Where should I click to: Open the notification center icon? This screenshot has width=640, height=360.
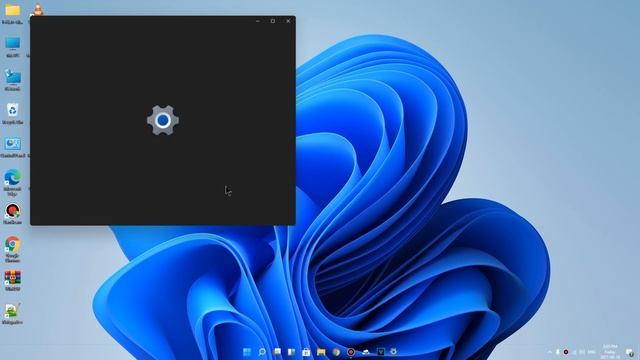click(631, 353)
